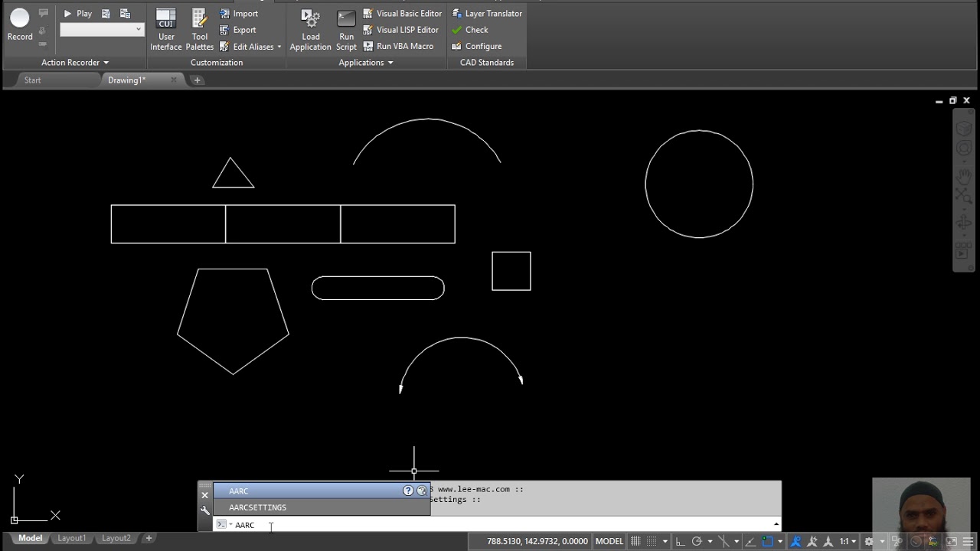Click the Edit Aliases button

click(x=247, y=47)
